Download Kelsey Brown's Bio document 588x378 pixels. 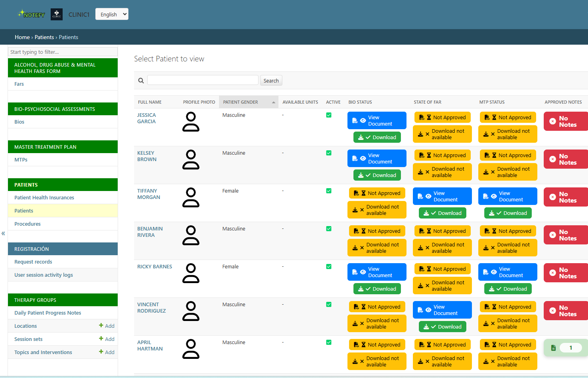(x=377, y=175)
